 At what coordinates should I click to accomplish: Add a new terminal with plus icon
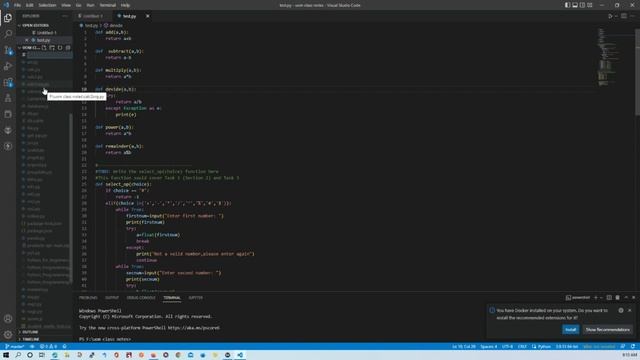point(596,298)
